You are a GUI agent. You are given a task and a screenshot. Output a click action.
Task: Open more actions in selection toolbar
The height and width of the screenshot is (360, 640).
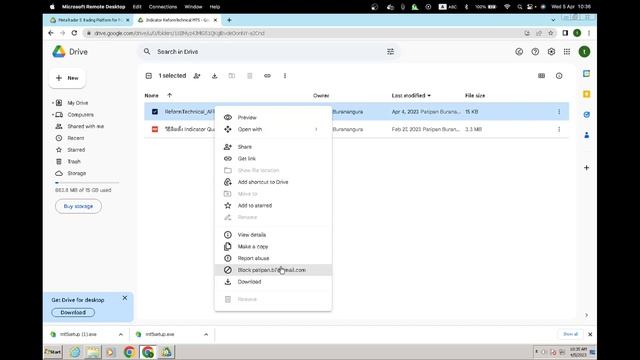[285, 76]
